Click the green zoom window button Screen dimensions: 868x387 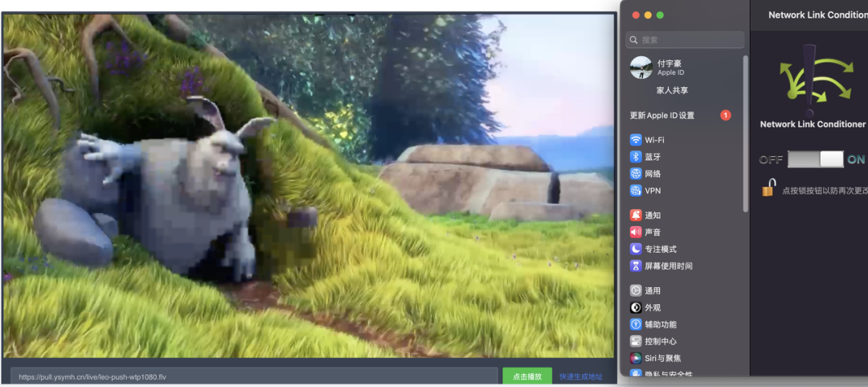pos(660,15)
